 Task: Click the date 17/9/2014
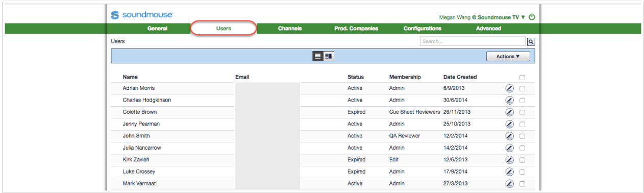(x=455, y=172)
